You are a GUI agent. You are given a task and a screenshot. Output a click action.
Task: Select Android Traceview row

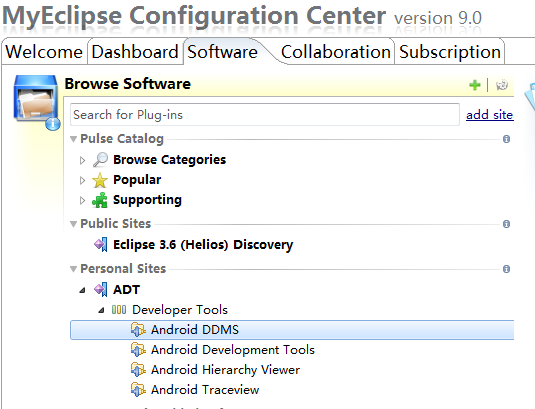coord(205,390)
